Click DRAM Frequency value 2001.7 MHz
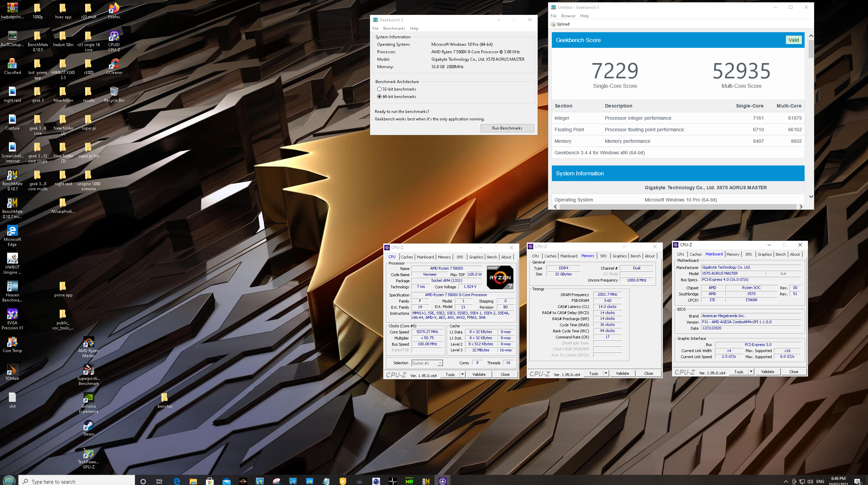 [607, 295]
